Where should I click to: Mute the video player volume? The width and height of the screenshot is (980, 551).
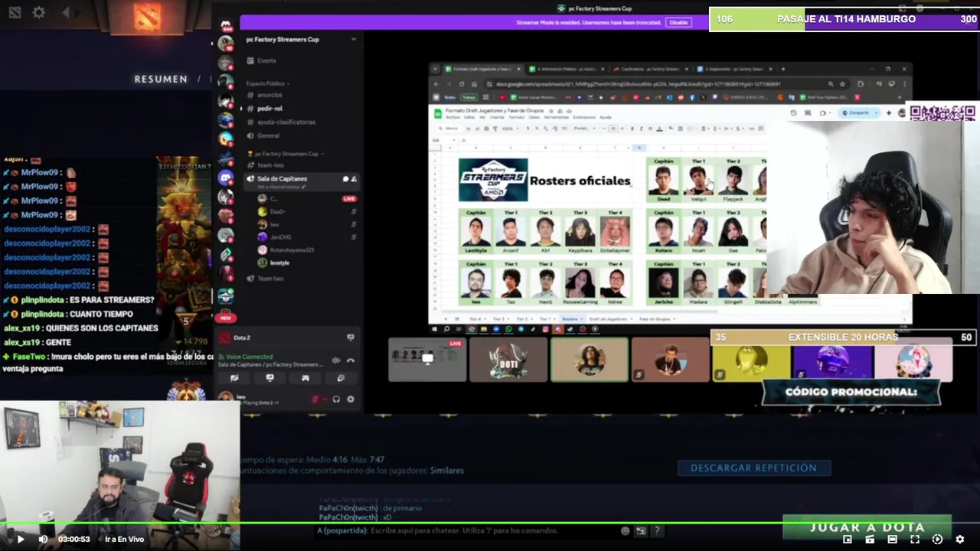click(x=43, y=540)
